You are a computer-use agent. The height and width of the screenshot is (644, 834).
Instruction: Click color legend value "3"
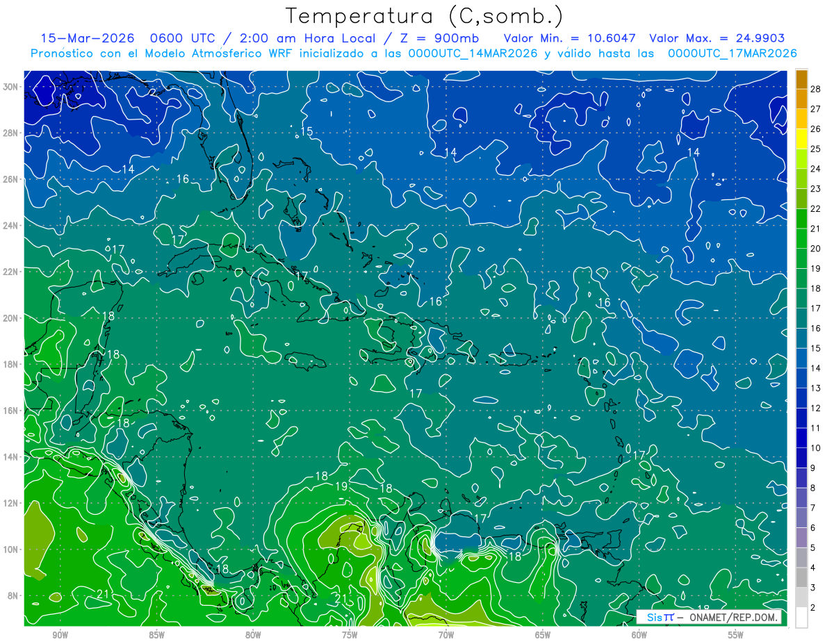coord(813,588)
